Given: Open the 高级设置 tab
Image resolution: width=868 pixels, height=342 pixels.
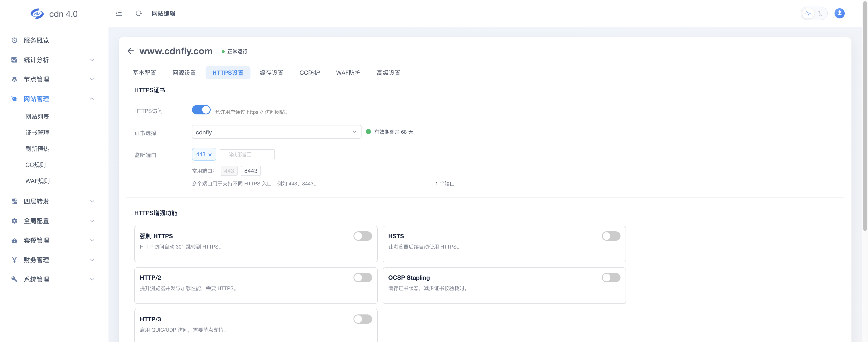Looking at the screenshot, I should [388, 73].
